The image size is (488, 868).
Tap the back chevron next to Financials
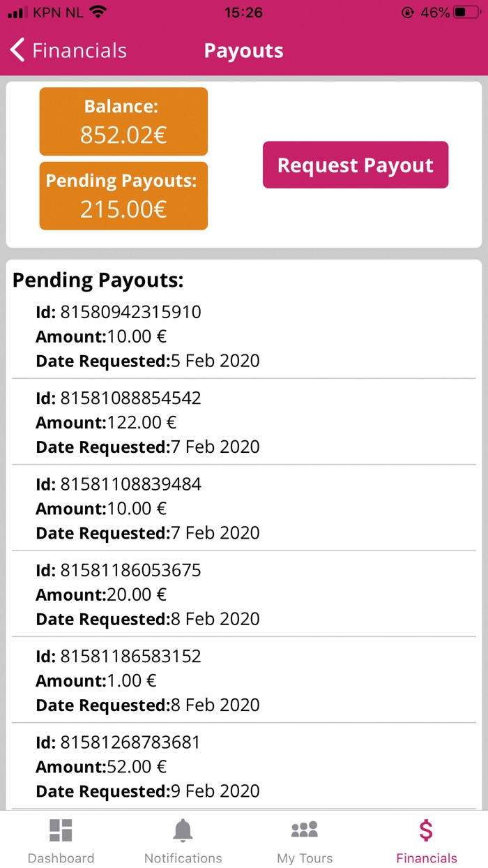click(x=17, y=50)
